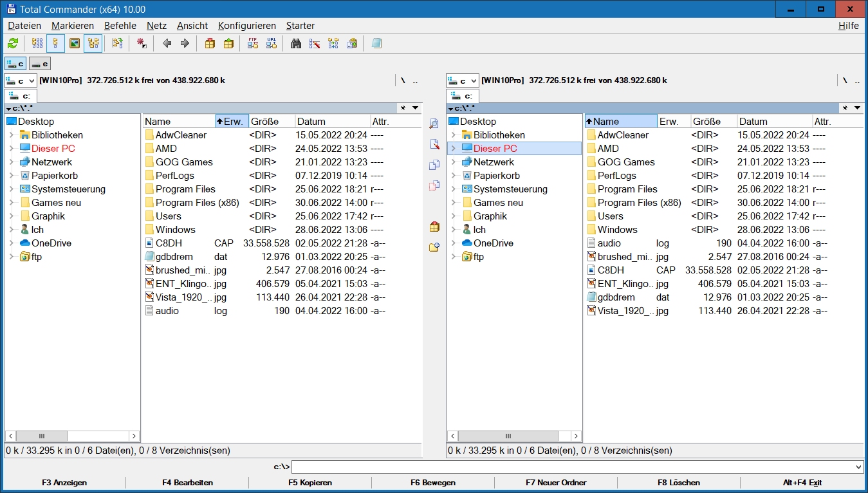
Task: Open the Hilfe menu
Action: click(x=849, y=26)
